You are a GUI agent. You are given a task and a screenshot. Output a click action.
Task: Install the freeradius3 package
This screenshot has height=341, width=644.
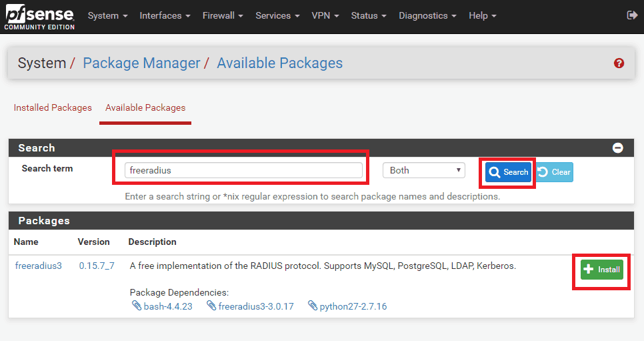602,270
